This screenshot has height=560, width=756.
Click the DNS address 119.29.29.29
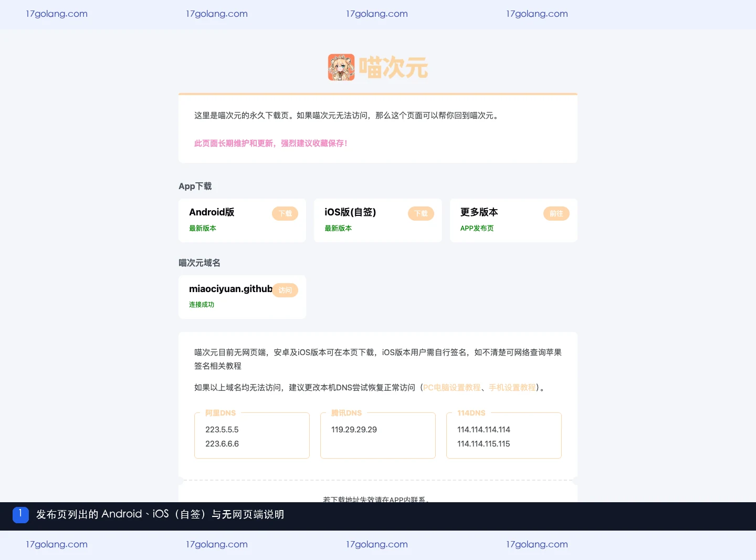(354, 430)
